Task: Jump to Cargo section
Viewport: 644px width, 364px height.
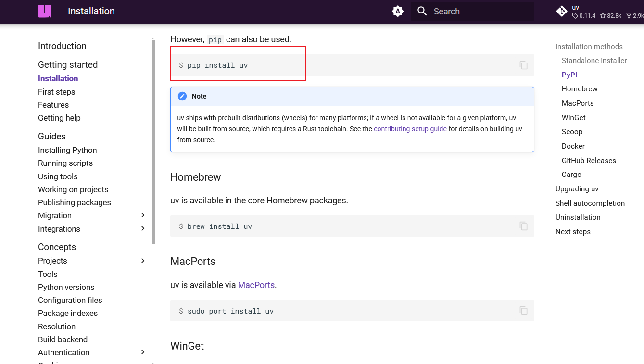Action: 571,175
